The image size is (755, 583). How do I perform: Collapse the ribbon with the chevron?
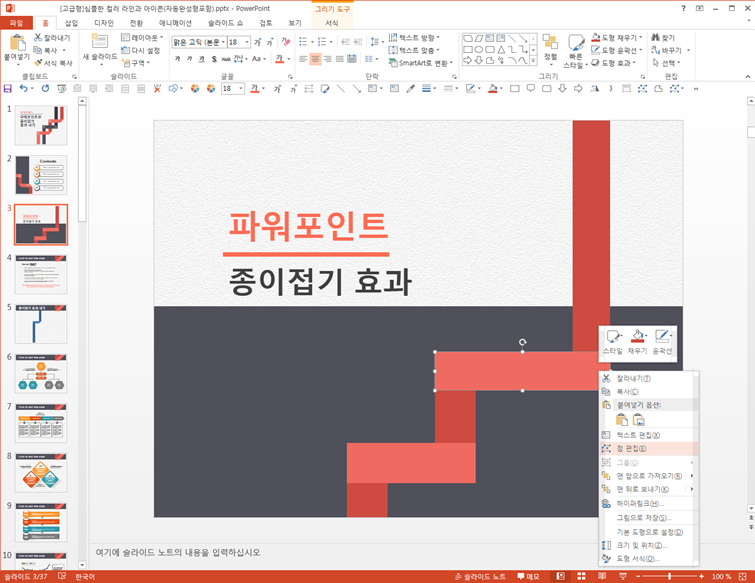[748, 77]
